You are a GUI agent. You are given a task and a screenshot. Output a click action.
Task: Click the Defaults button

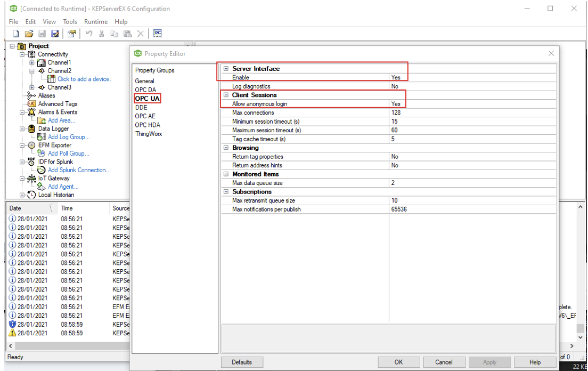[242, 362]
